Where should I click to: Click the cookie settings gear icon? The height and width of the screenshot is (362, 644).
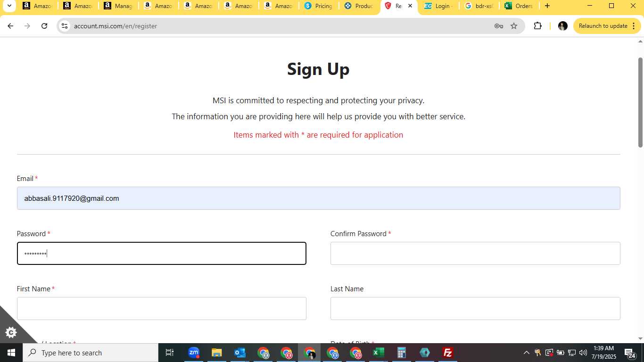[x=11, y=332]
